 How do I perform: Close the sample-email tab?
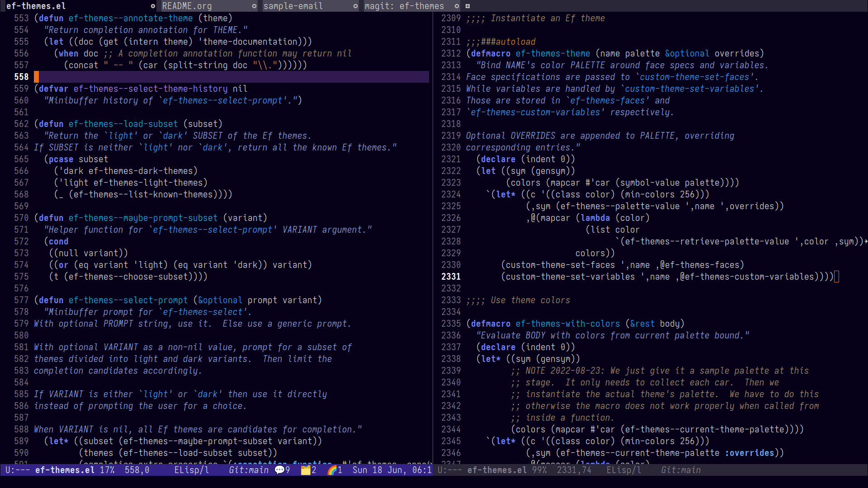[x=355, y=6]
